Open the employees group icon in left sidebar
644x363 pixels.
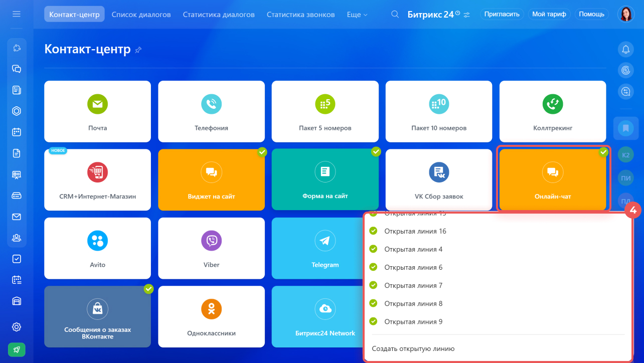coord(17,238)
